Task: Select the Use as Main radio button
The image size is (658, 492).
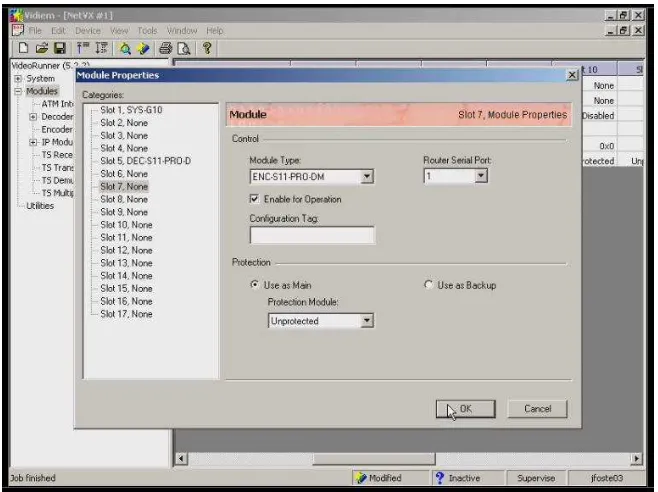Action: [254, 285]
